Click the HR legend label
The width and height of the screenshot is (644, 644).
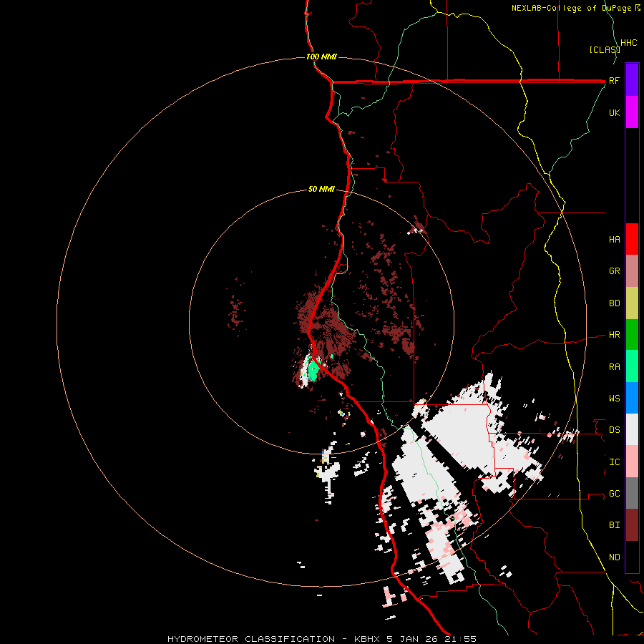coord(615,335)
